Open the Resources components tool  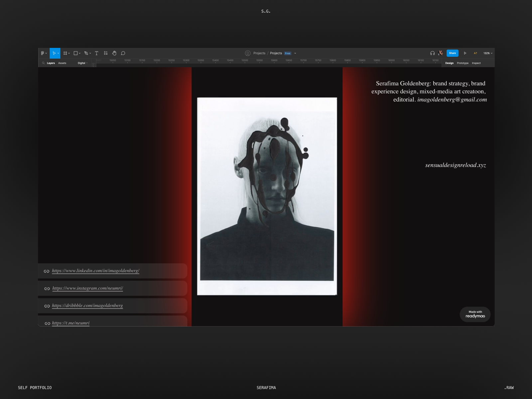tap(106, 53)
